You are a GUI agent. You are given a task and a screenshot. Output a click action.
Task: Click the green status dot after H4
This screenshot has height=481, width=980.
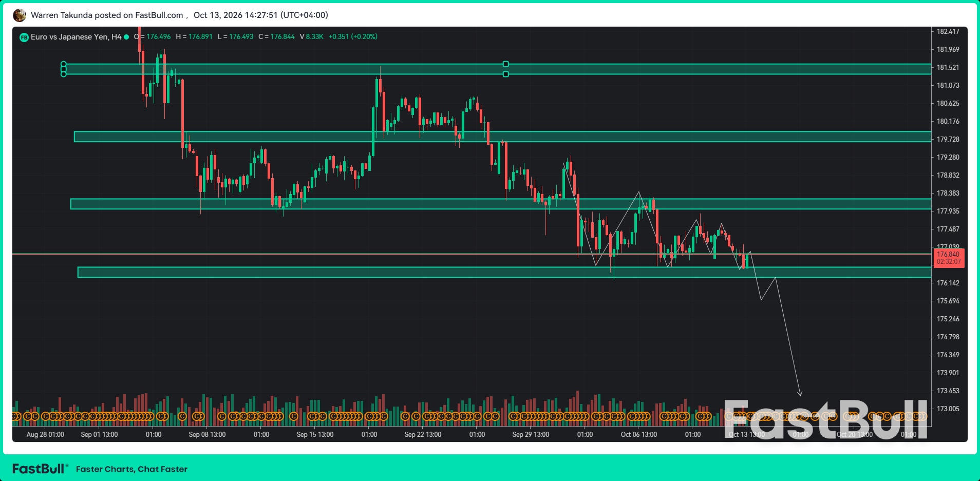(x=126, y=37)
